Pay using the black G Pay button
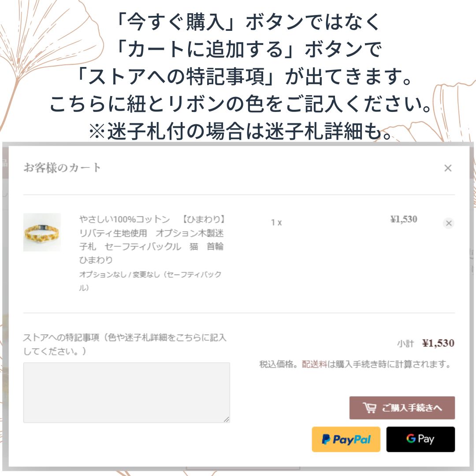476x476 pixels. pyautogui.click(x=420, y=439)
